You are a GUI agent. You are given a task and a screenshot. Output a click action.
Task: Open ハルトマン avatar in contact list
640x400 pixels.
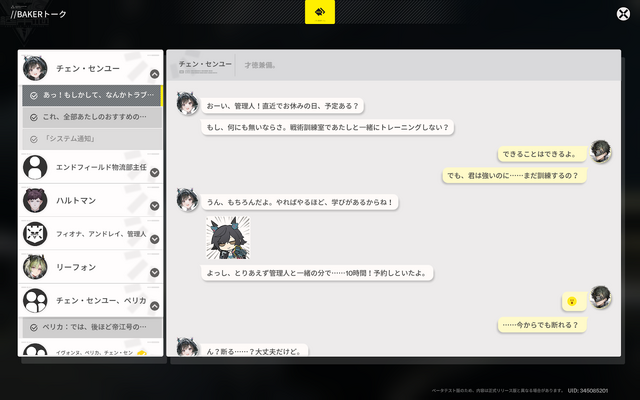click(35, 200)
